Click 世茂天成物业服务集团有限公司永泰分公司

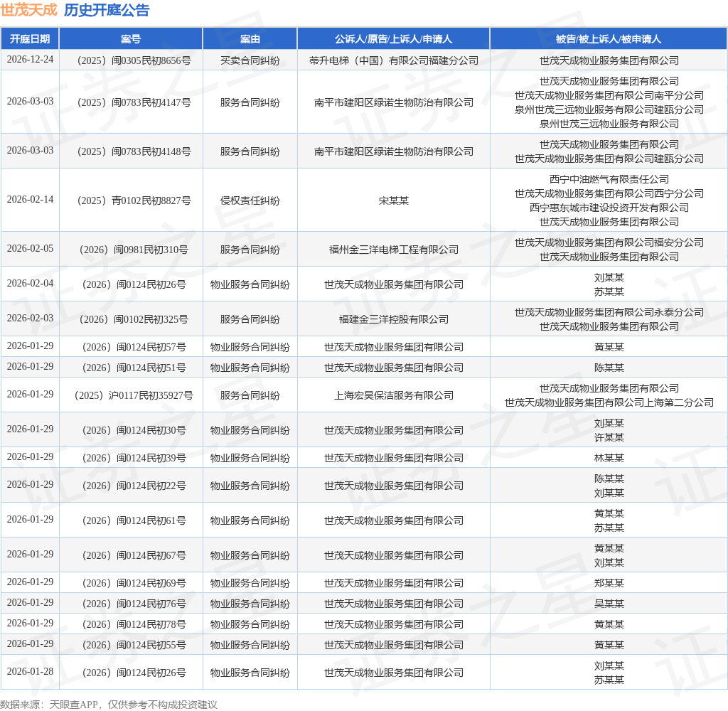[x=609, y=313]
